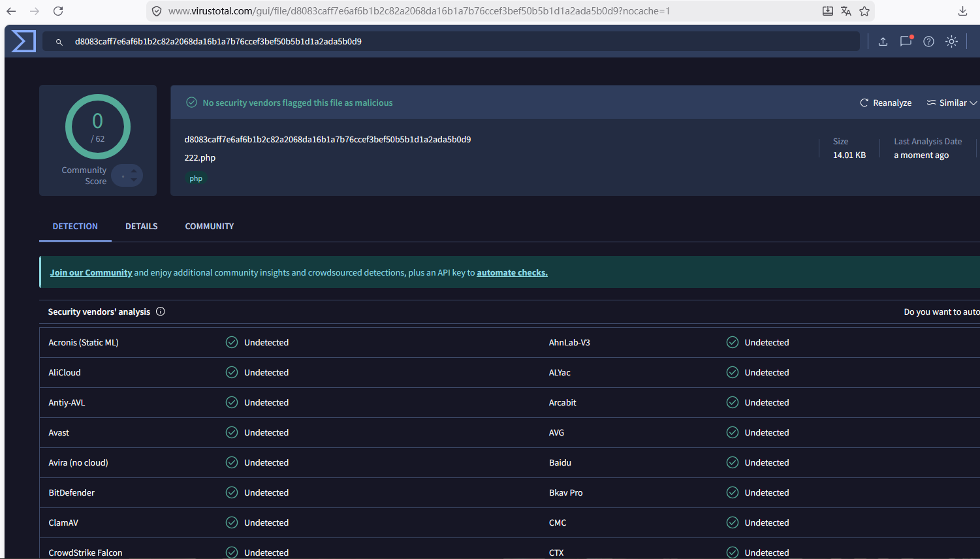Click the VirusTotal logo
Image resolution: width=980 pixels, height=559 pixels.
(24, 41)
